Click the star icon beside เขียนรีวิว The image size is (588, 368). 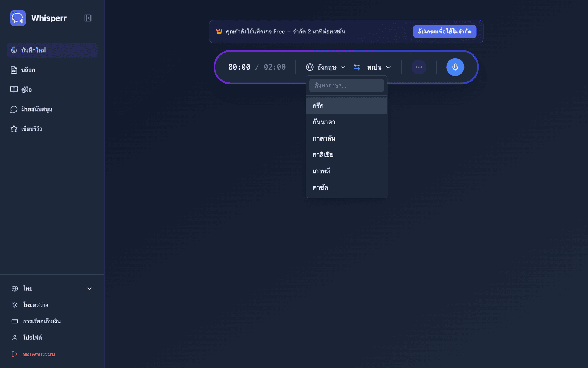14,129
